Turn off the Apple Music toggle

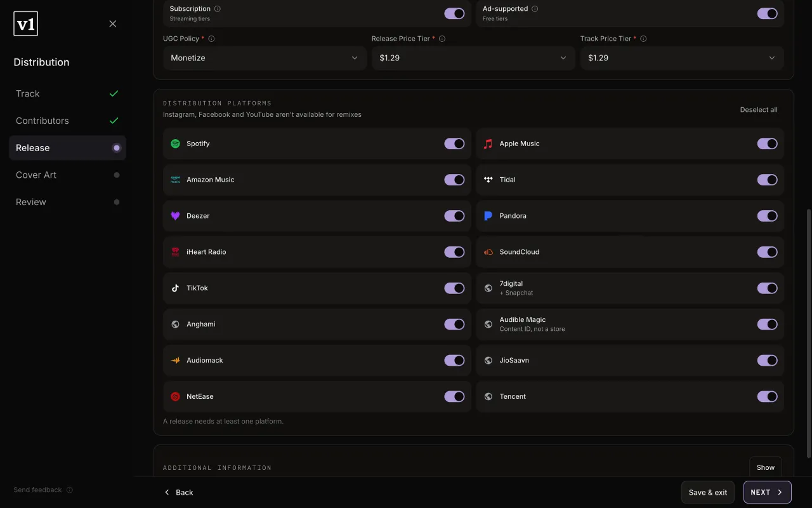[x=768, y=144]
